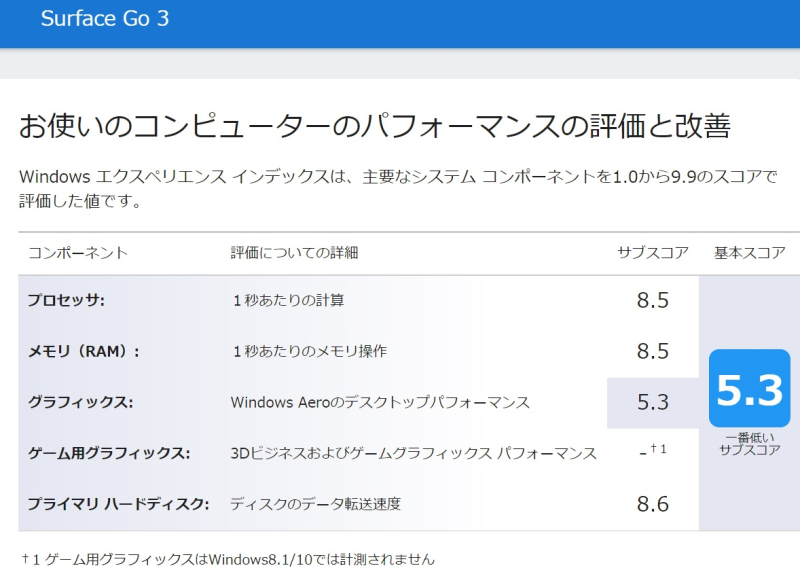Click the 評価についての詳細 column header
The image size is (800, 570).
tap(294, 253)
